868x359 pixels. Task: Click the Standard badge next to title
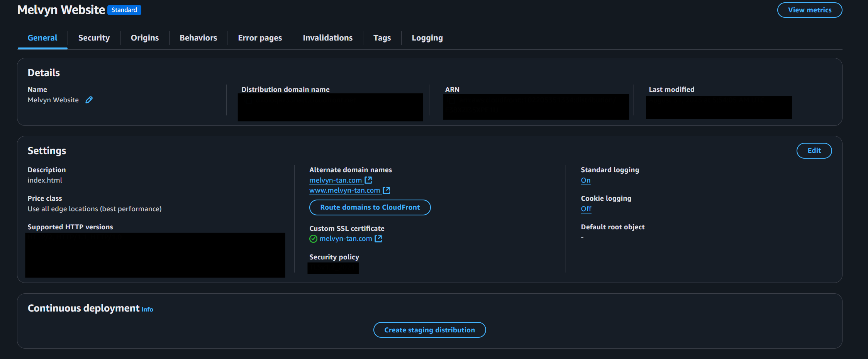point(124,10)
